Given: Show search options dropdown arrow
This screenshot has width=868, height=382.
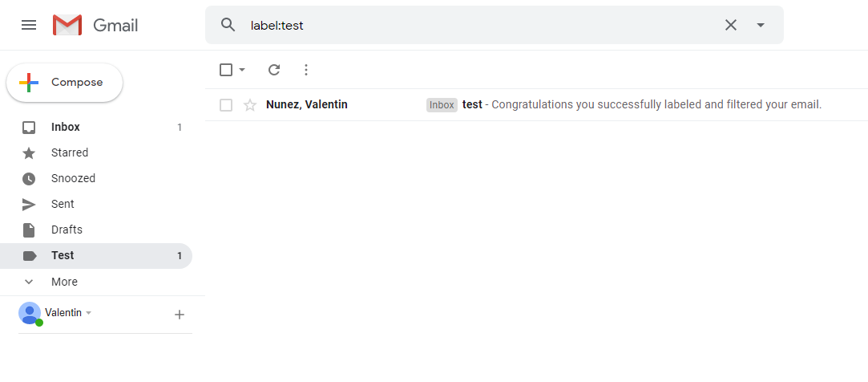Looking at the screenshot, I should [761, 25].
